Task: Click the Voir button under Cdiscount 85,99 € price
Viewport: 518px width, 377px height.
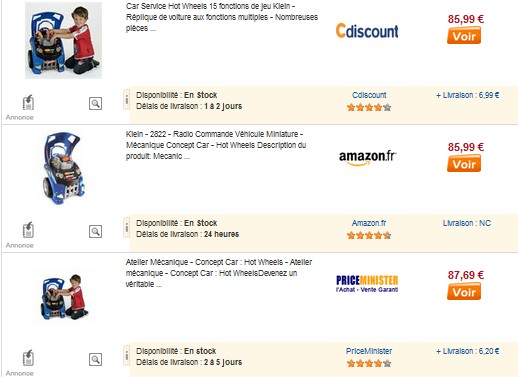Action: pyautogui.click(x=464, y=36)
